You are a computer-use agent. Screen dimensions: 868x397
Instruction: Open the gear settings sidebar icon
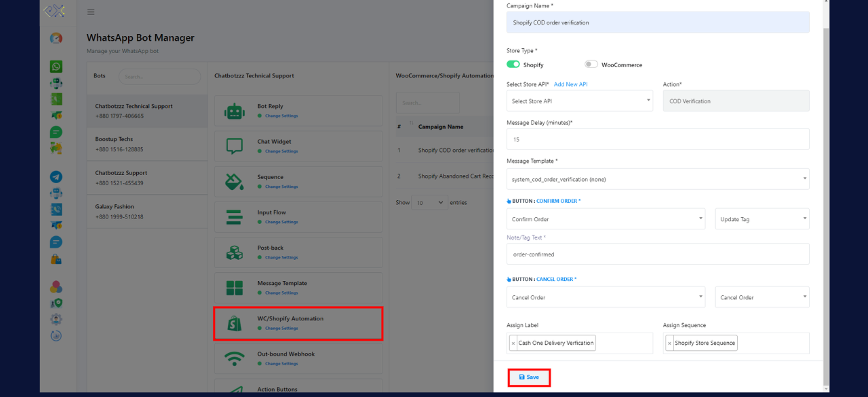56,319
